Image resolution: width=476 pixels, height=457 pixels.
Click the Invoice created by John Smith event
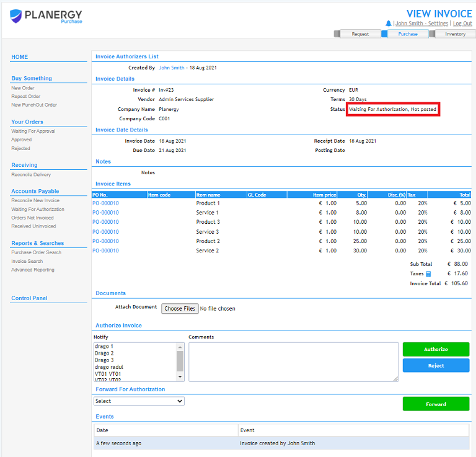pos(277,443)
